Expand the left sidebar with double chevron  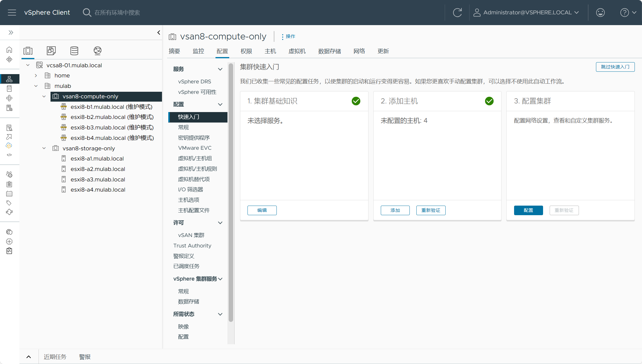11,33
